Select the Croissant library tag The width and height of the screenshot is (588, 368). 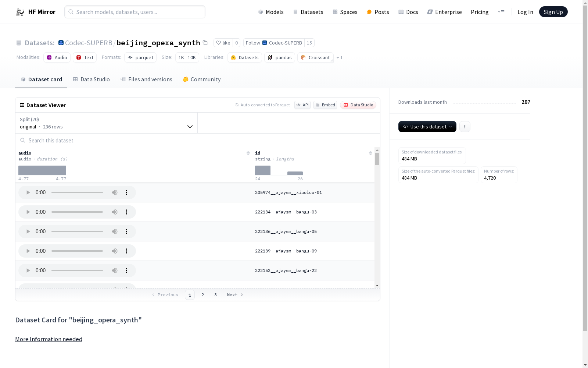pos(315,57)
